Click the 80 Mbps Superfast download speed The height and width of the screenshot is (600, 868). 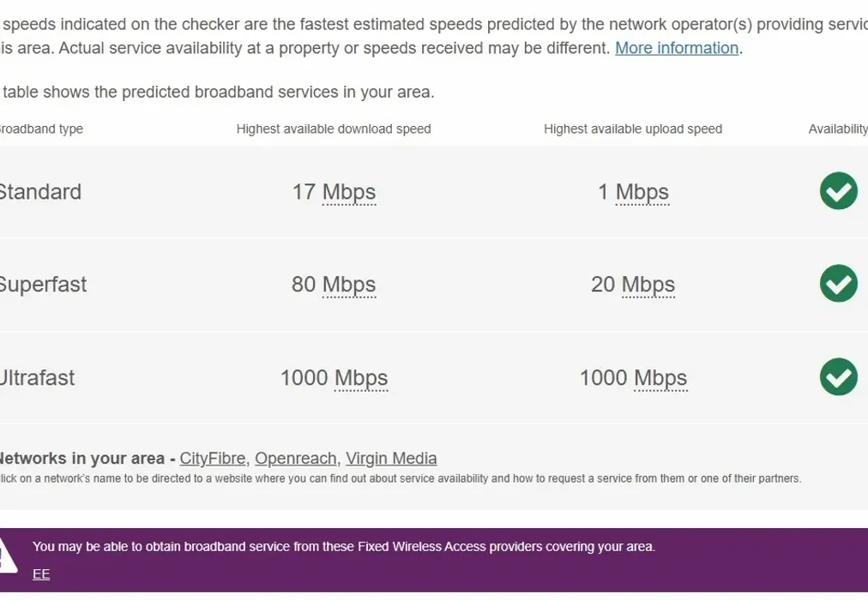tap(334, 284)
